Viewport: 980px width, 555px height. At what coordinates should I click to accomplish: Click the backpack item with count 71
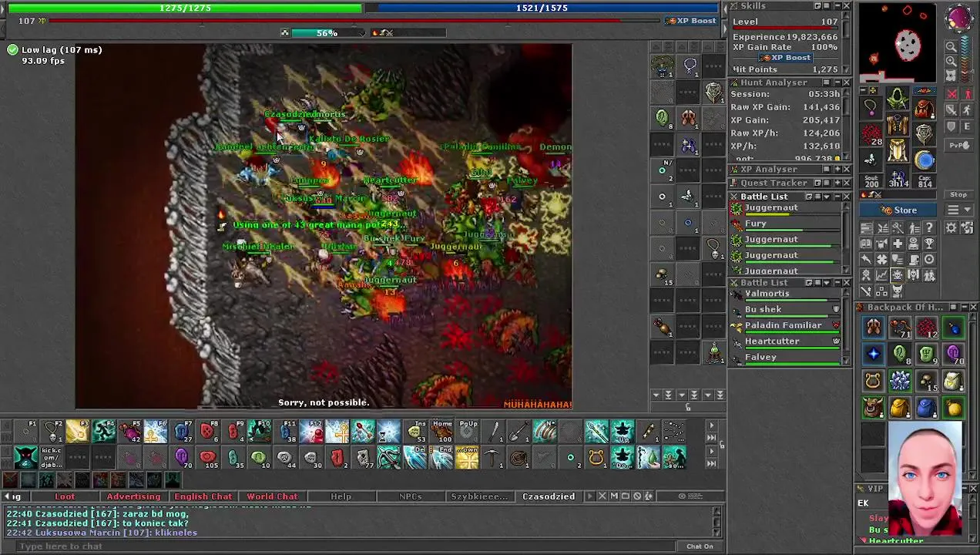[x=900, y=328]
